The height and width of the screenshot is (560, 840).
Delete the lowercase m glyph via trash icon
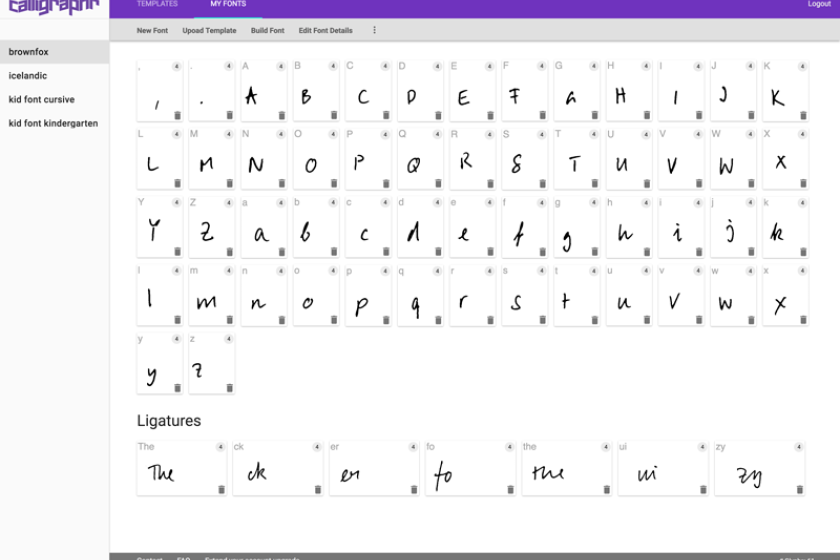point(230,320)
